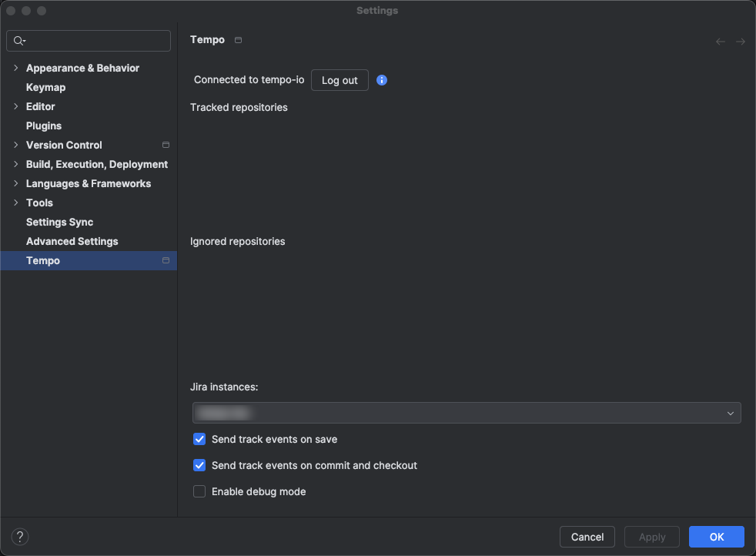Screen dimensions: 756x556
Task: Click the Log out button
Action: coord(340,79)
